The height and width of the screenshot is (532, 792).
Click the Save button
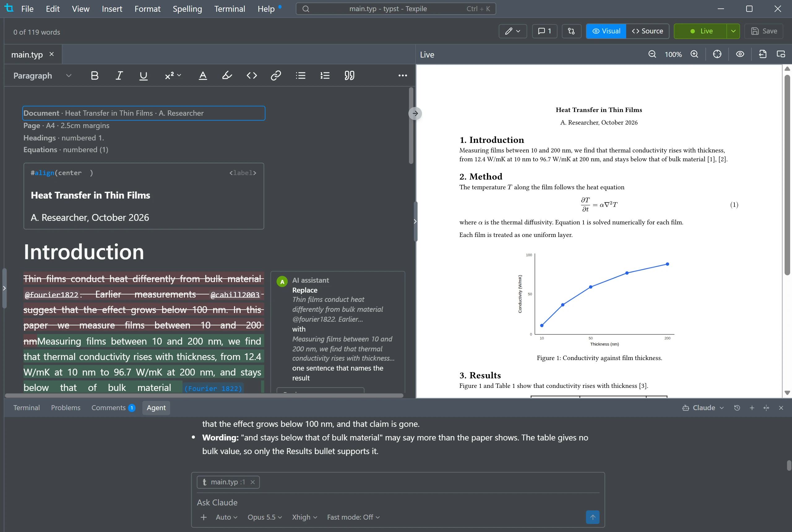click(764, 31)
